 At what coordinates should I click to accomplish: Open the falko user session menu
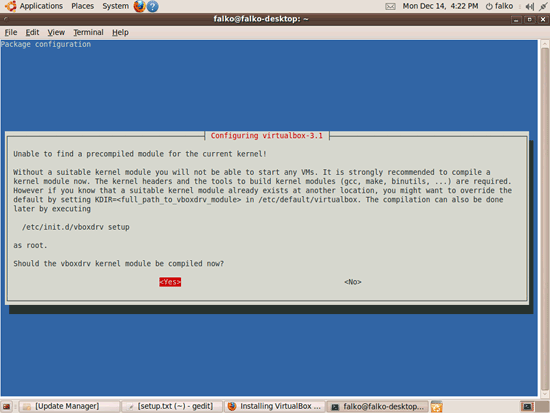click(x=499, y=6)
